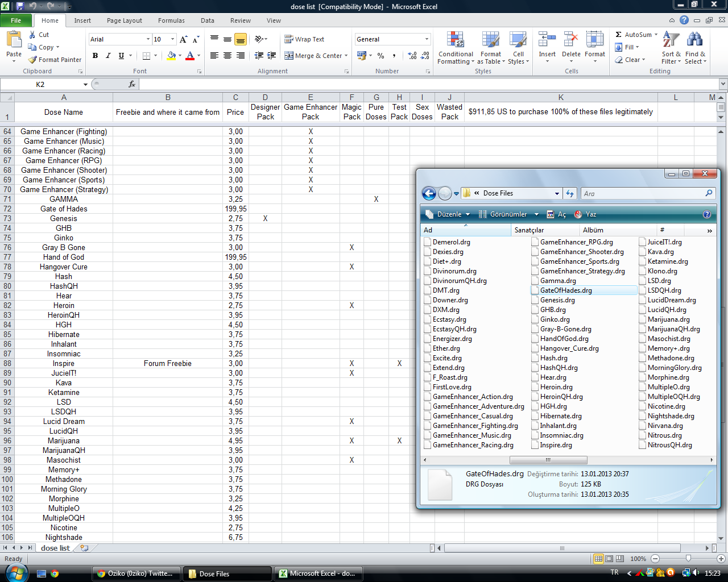Open Conditional Formatting menu
Image resolution: width=728 pixels, height=582 pixels.
455,48
